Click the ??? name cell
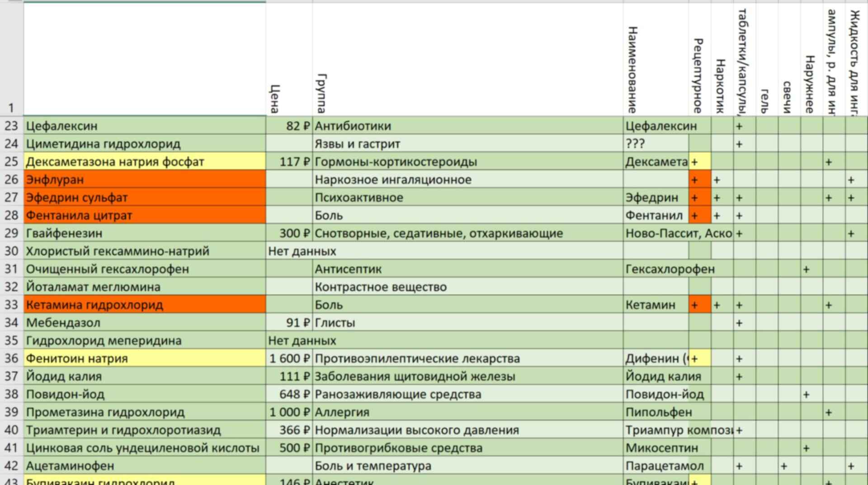868x485 pixels. click(656, 144)
